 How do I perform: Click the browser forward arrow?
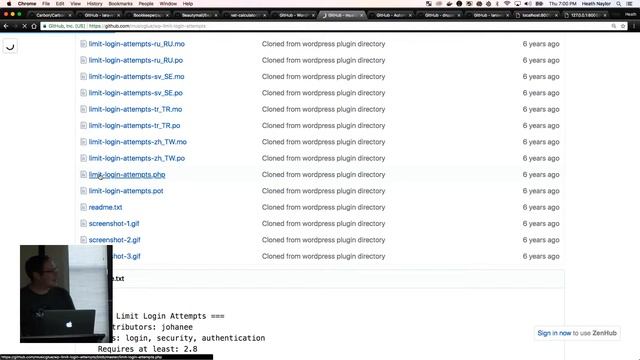[15, 26]
